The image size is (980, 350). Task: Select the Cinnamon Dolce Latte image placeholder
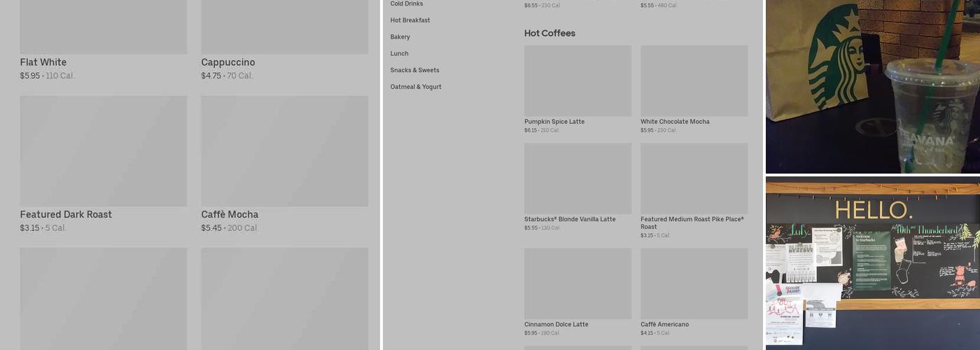(x=578, y=283)
